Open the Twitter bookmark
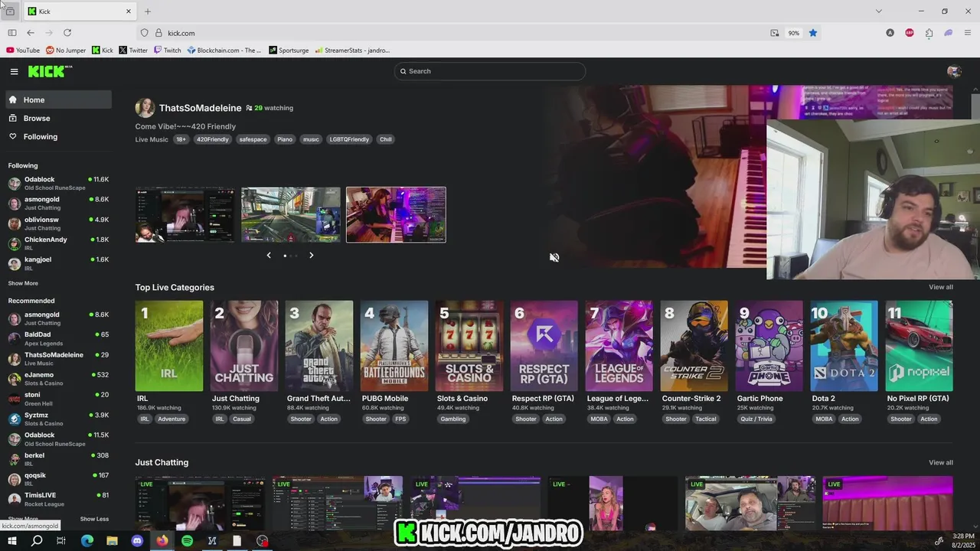This screenshot has width=980, height=551. [x=133, y=51]
